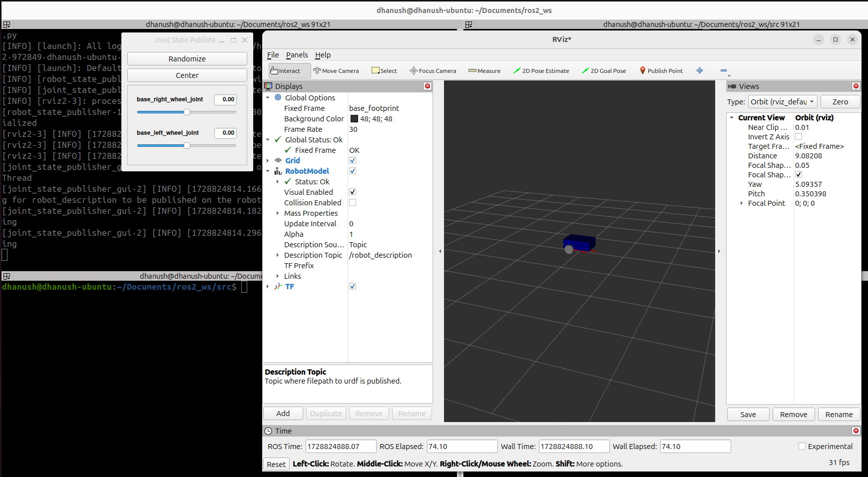Expand the Mass Properties node

pyautogui.click(x=278, y=213)
